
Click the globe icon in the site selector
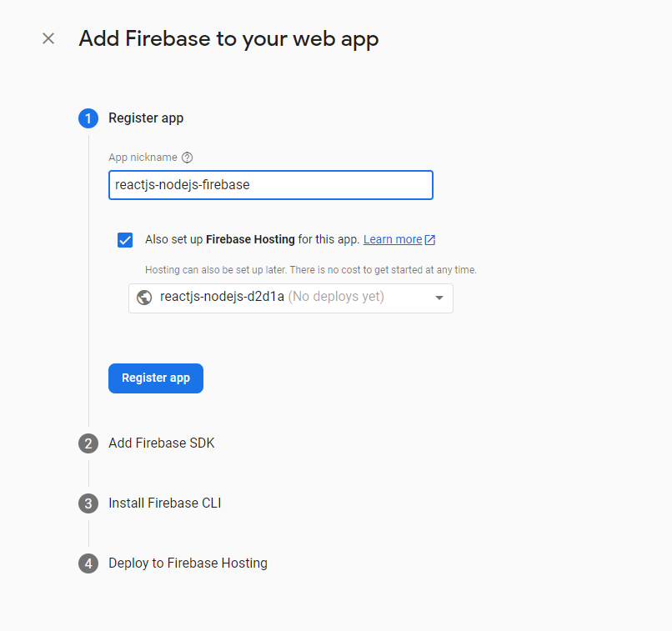(145, 298)
